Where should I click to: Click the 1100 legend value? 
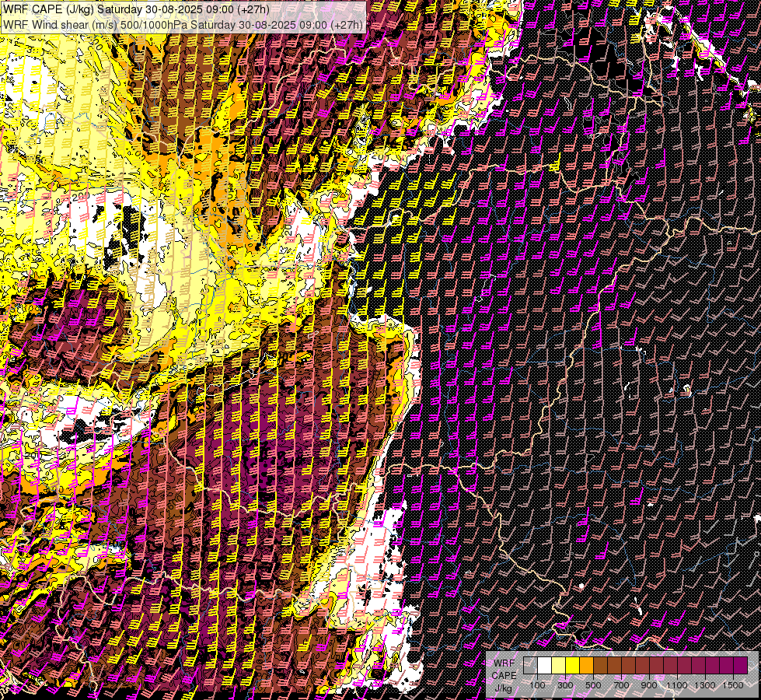pyautogui.click(x=677, y=685)
